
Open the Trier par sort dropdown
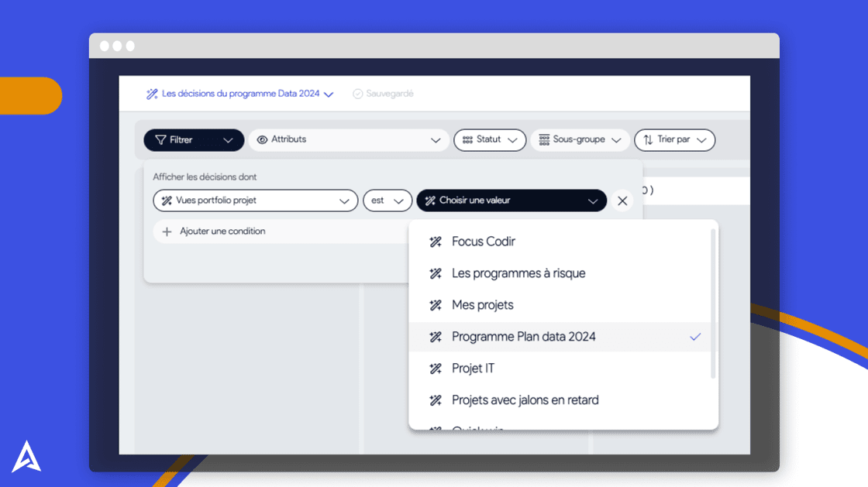pos(675,140)
